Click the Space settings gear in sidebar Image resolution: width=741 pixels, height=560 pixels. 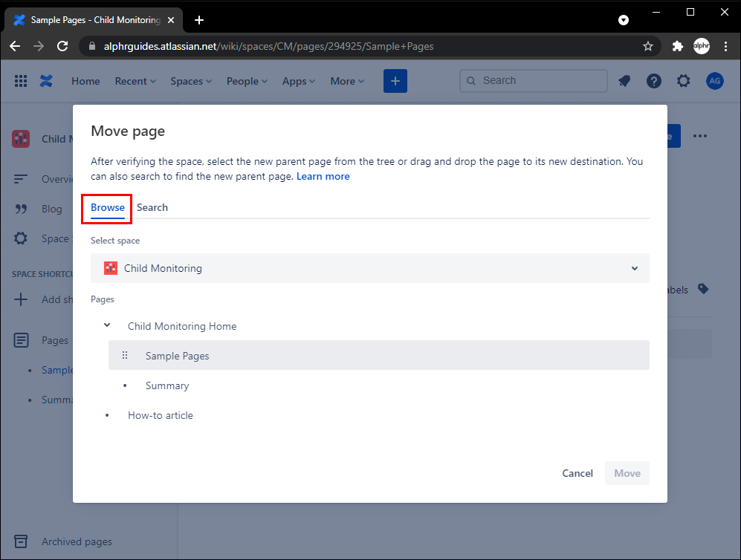pyautogui.click(x=21, y=238)
